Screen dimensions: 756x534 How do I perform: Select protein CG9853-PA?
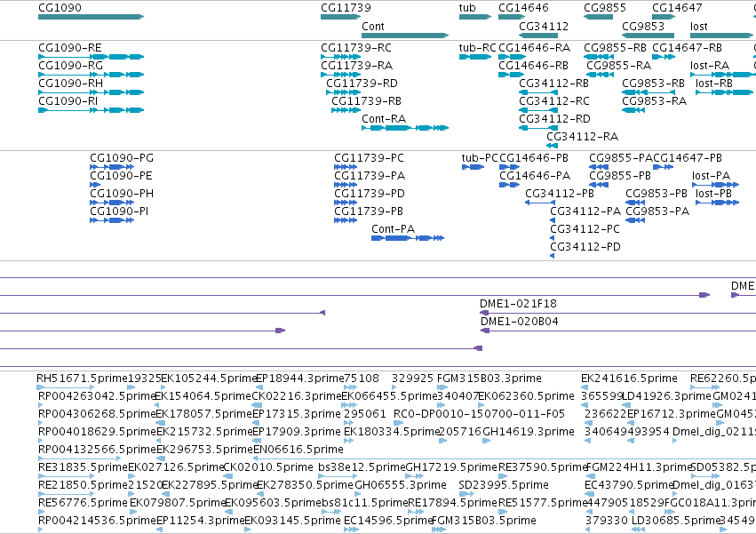[635, 220]
